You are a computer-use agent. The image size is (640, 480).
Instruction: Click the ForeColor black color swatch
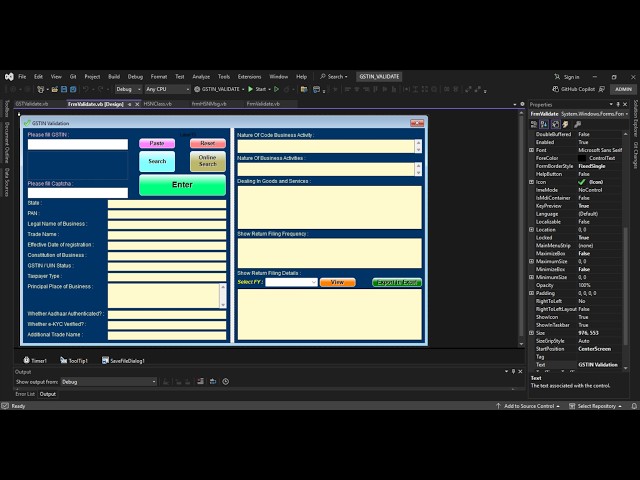coord(582,158)
